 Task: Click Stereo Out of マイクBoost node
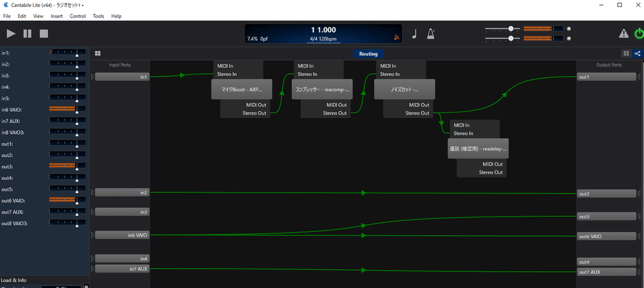coord(254,113)
